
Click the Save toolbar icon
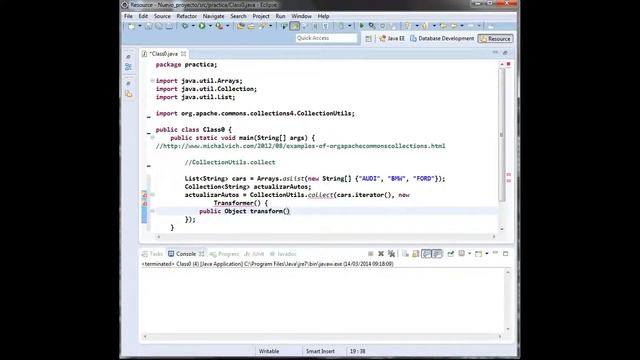coord(148,26)
